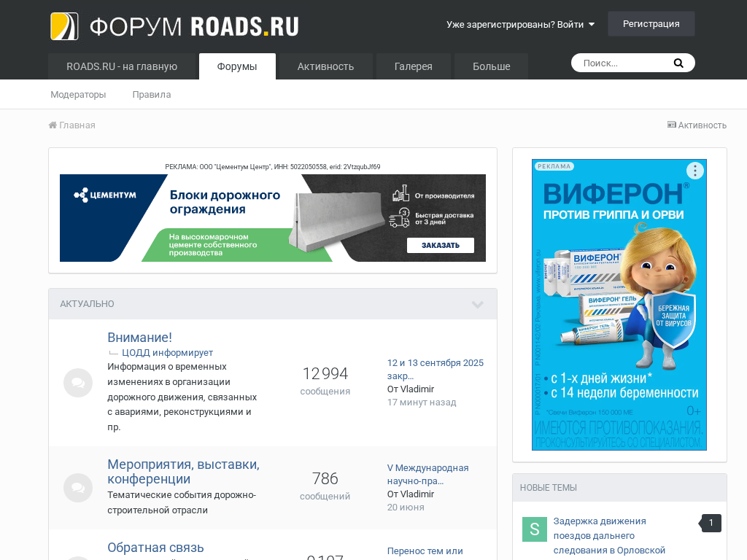Open the Войти sign-in dropdown

[x=521, y=24]
